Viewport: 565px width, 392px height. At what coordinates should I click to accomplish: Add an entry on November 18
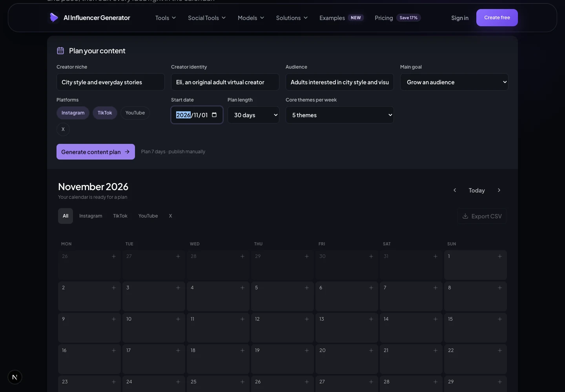242,350
